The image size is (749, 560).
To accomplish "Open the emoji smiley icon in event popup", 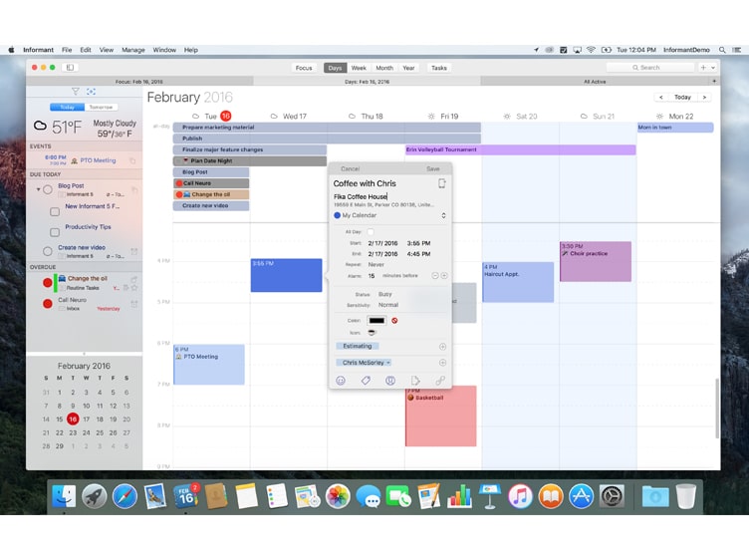I will pyautogui.click(x=341, y=381).
